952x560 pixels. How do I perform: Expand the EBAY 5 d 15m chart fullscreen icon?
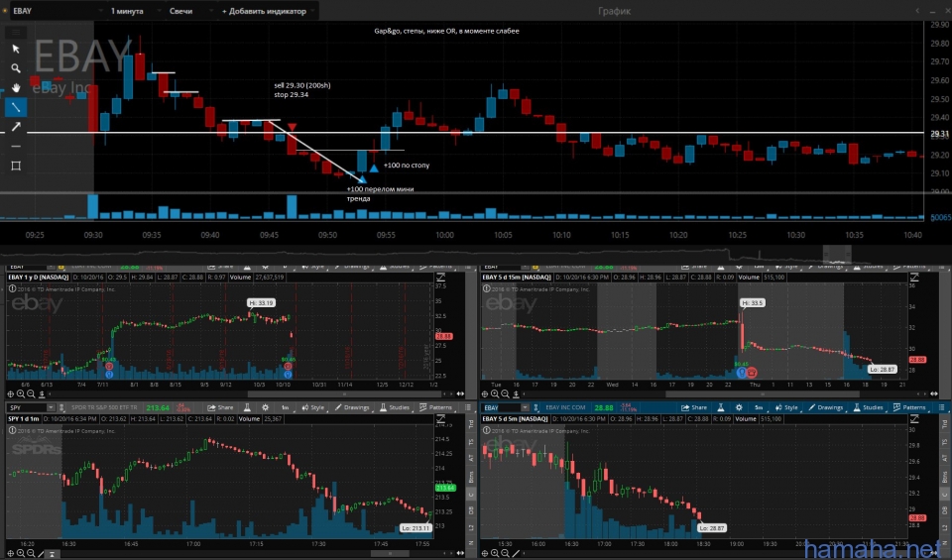click(914, 278)
